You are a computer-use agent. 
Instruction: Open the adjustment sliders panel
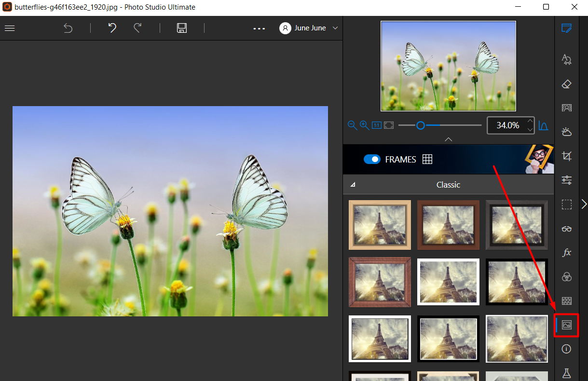point(567,180)
